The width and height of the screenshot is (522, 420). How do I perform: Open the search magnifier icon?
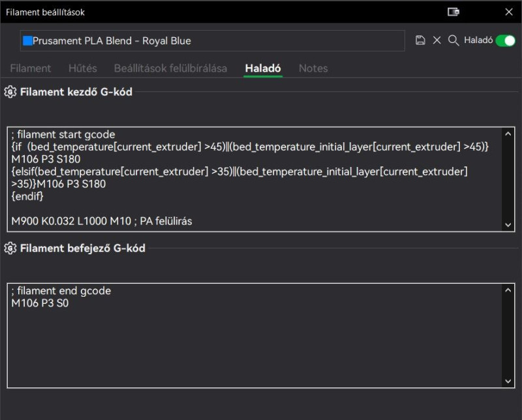tap(453, 40)
